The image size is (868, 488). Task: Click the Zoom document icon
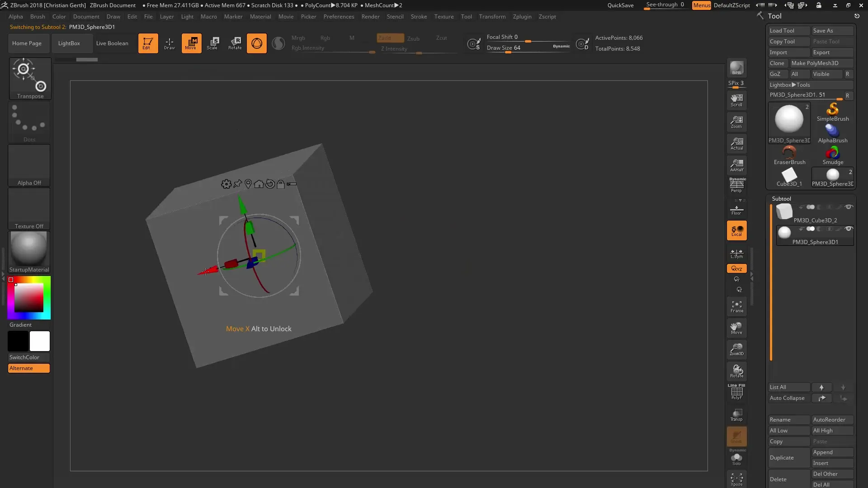[736, 122]
